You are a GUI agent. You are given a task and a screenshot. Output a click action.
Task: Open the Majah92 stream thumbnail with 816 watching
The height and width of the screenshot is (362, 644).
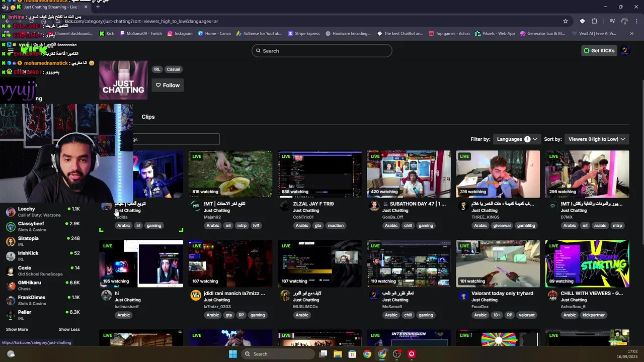pyautogui.click(x=230, y=174)
